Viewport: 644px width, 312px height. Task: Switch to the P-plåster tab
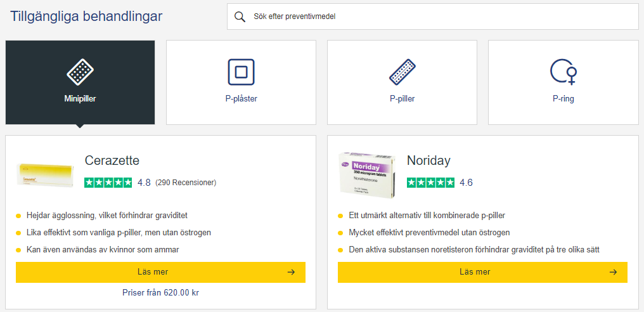[x=241, y=82]
